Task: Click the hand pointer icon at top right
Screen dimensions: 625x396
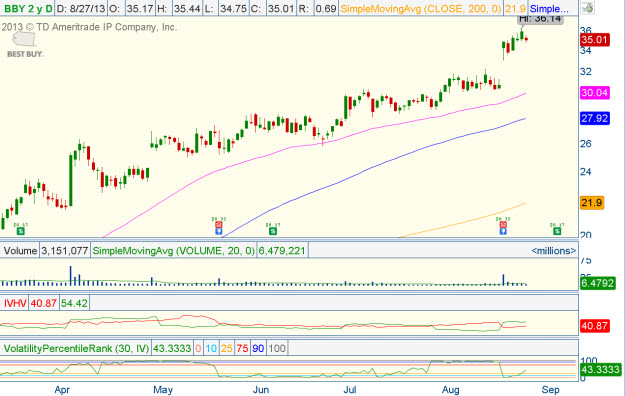Action: point(587,8)
